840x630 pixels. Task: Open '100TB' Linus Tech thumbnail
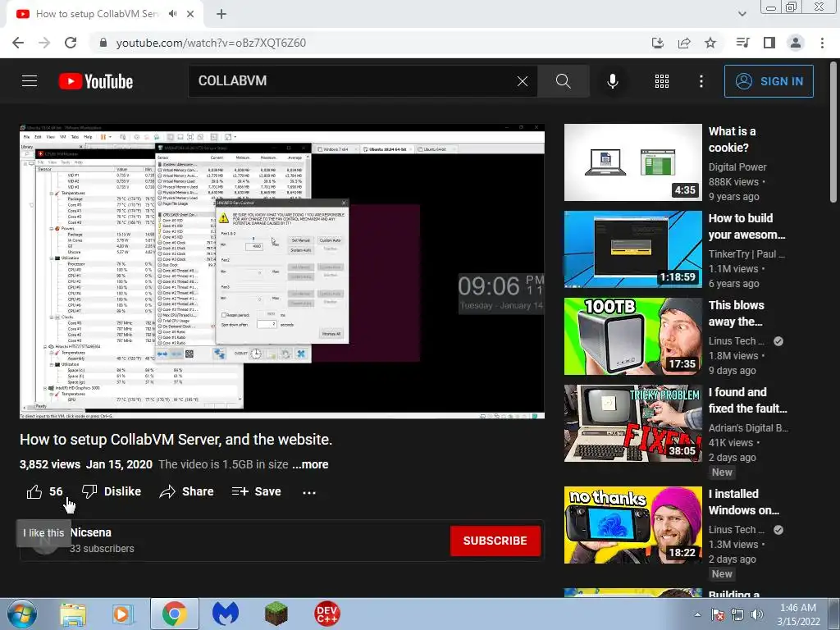coord(632,336)
